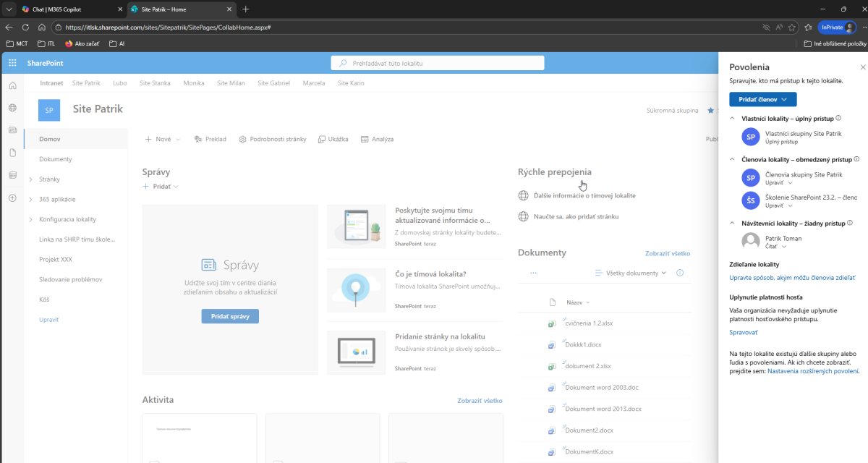Click the search box Prehľadávať túto lokalitu
868x463 pixels.
pyautogui.click(x=438, y=63)
